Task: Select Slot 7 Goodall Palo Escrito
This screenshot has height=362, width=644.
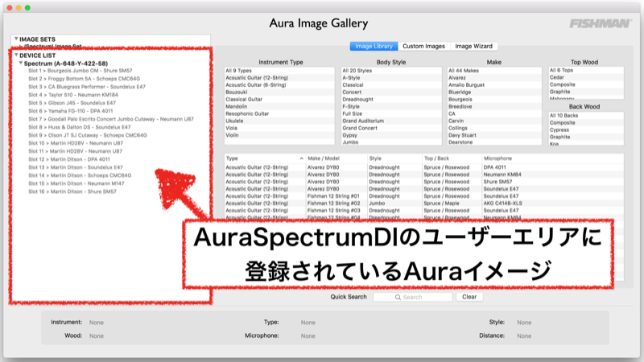Action: click(111, 119)
